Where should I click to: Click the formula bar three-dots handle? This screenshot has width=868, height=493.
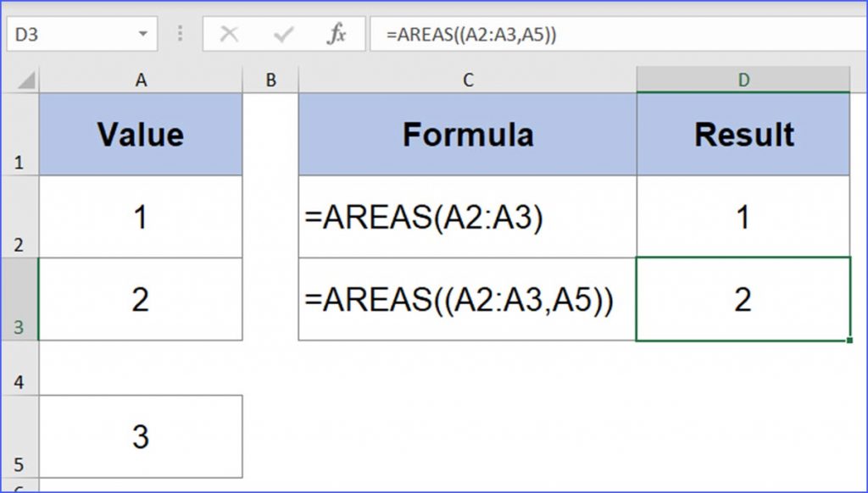[180, 34]
